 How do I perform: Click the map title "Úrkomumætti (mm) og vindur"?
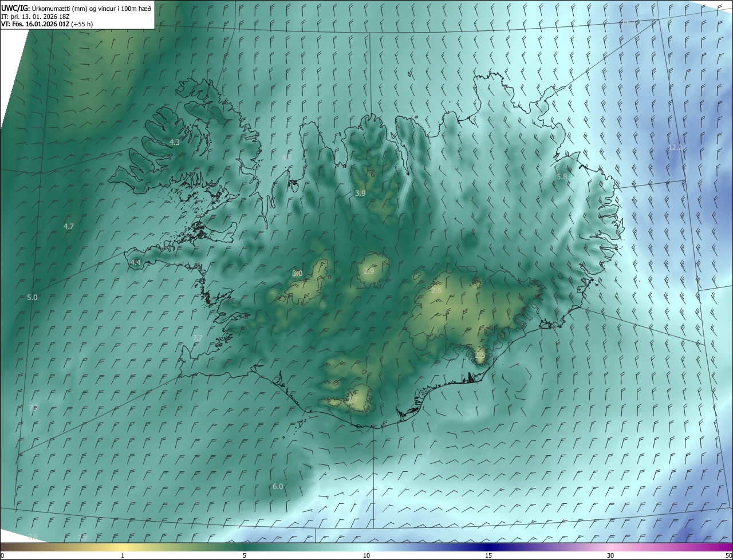[x=74, y=8]
